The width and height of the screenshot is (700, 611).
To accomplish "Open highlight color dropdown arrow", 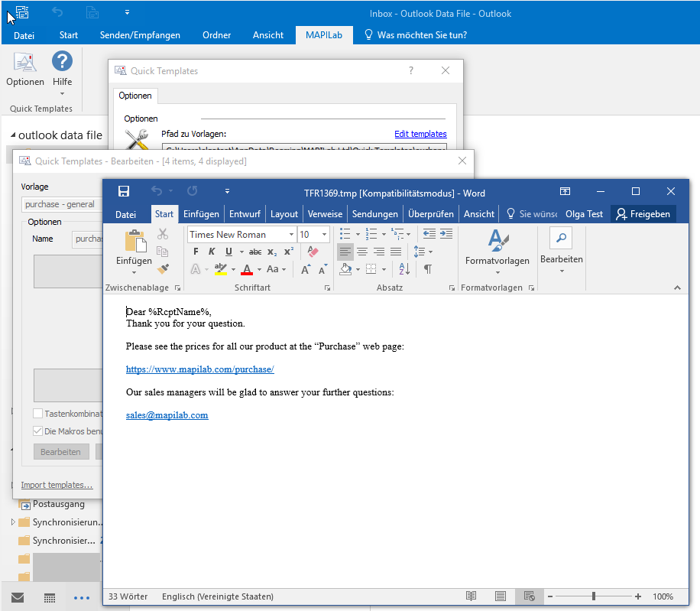I will click(x=234, y=269).
